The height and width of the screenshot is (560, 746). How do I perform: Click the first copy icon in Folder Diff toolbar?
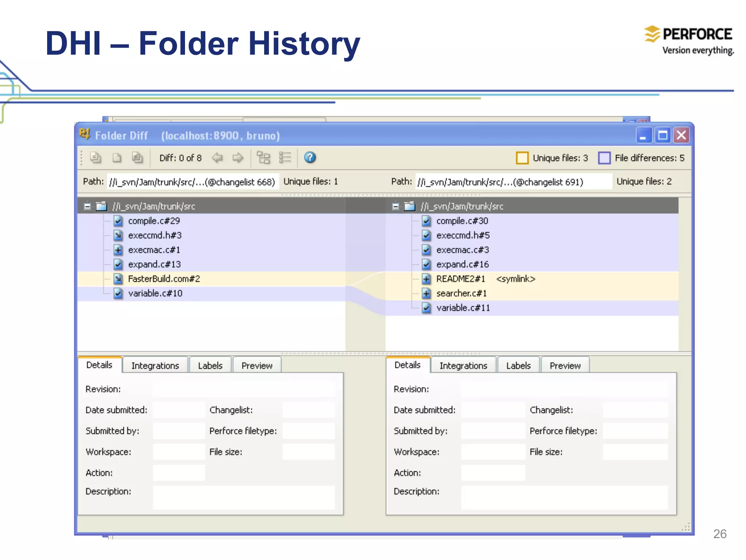click(x=96, y=157)
